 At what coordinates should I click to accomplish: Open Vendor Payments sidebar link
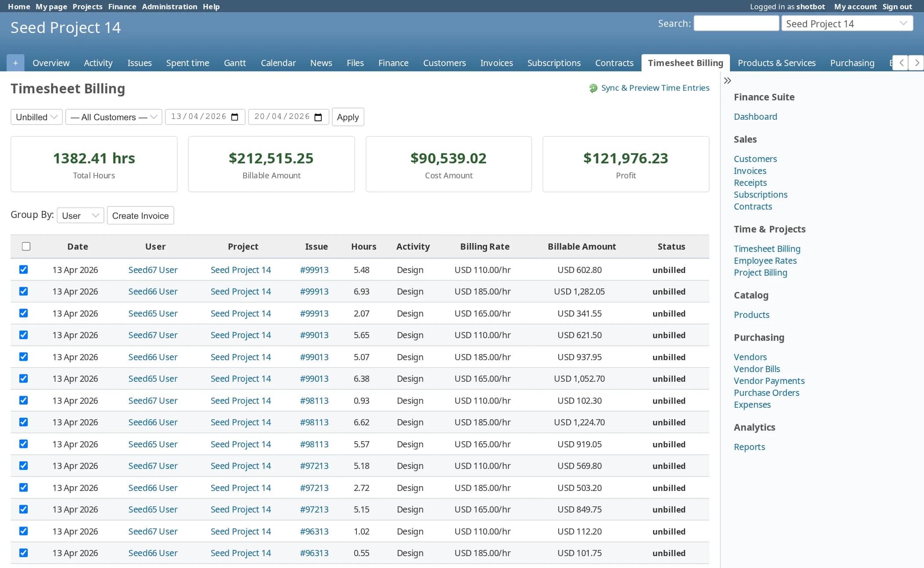769,381
